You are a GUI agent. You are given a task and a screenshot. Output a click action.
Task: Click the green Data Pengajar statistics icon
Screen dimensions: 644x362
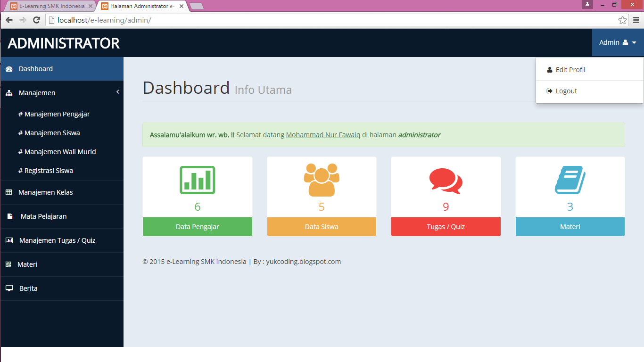(x=197, y=180)
